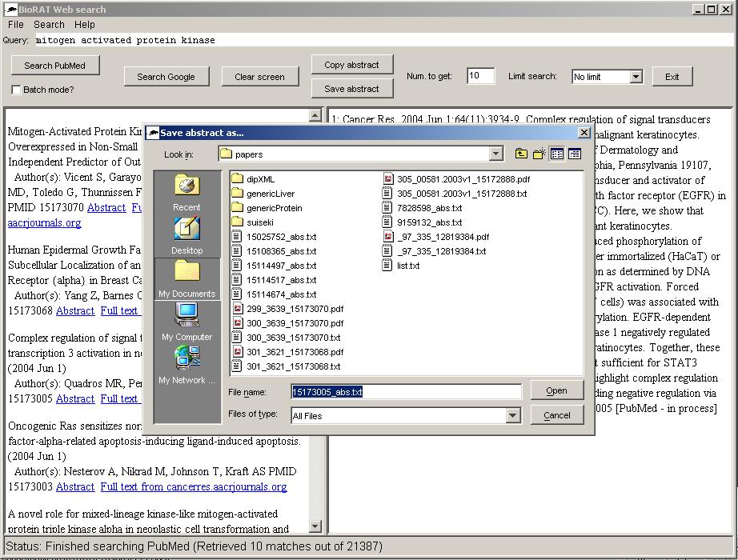Open the Recent shortcut in sidebar
This screenshot has height=560, width=738.
click(x=187, y=193)
